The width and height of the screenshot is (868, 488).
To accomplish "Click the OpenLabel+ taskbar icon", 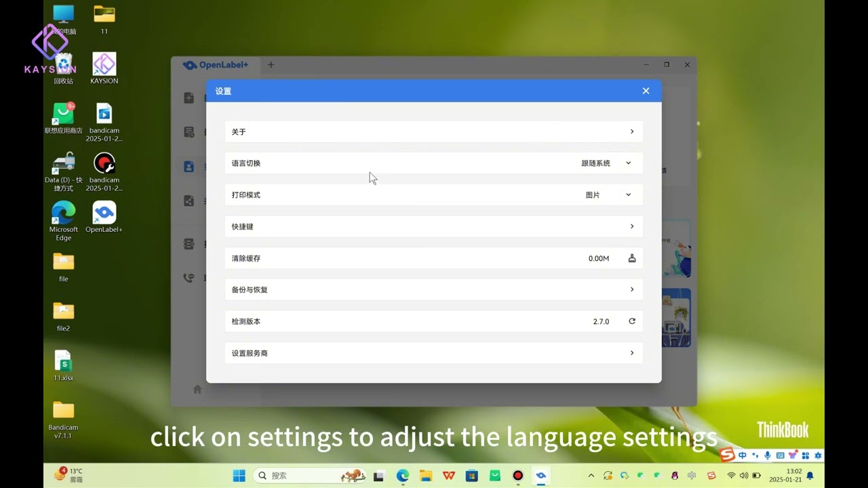I will coord(541,476).
